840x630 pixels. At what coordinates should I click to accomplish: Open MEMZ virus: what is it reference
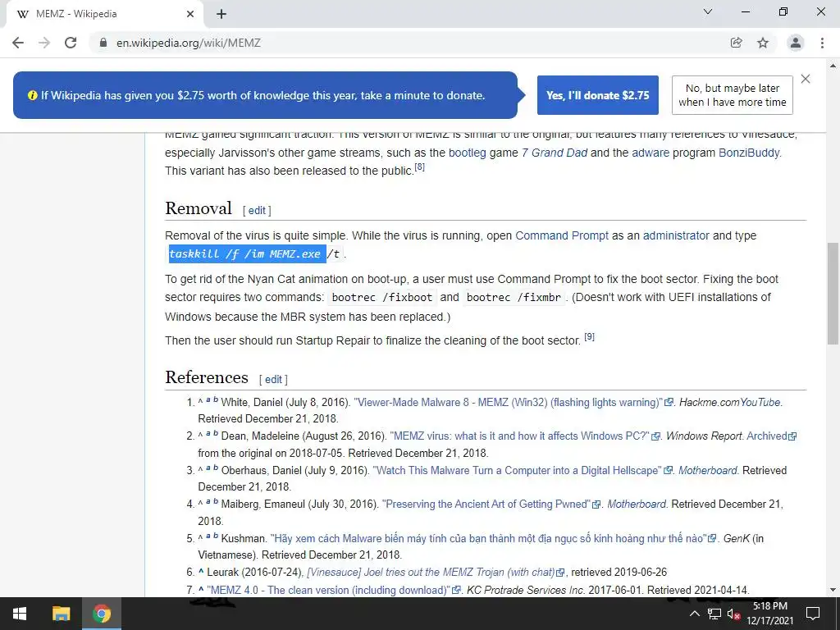coord(519,436)
